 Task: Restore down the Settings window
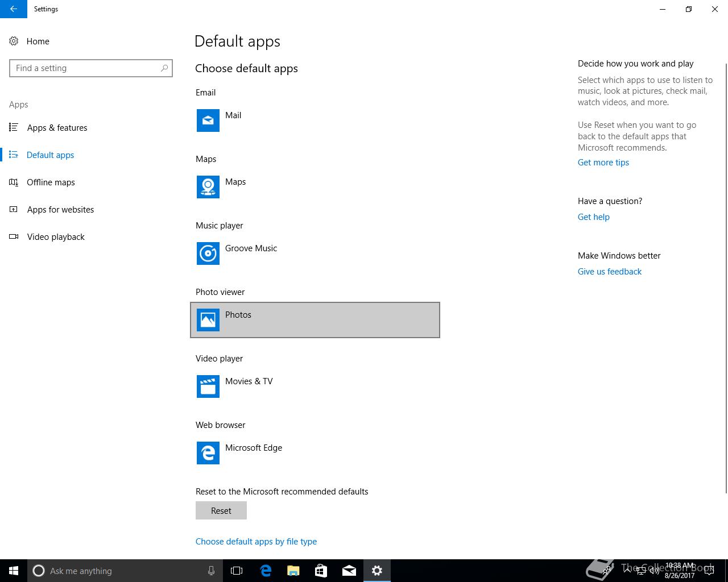tap(689, 9)
